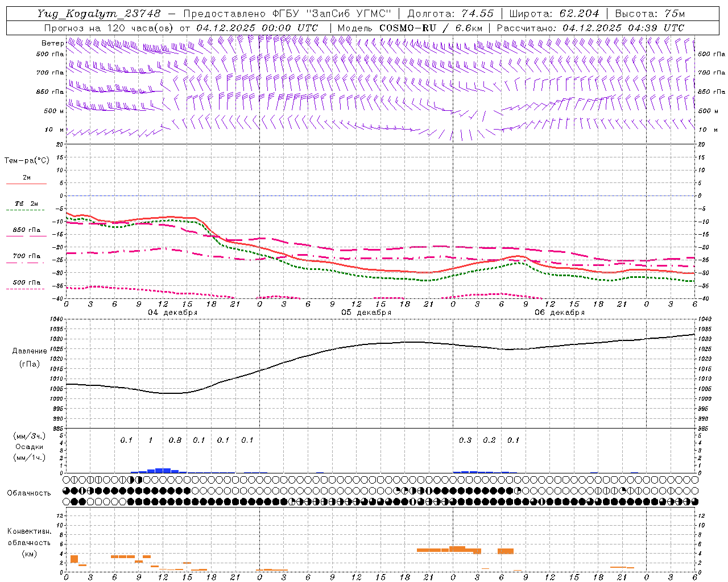Click the Конвективн. convective cloud panel label
This screenshot has width=728, height=582.
click(30, 531)
